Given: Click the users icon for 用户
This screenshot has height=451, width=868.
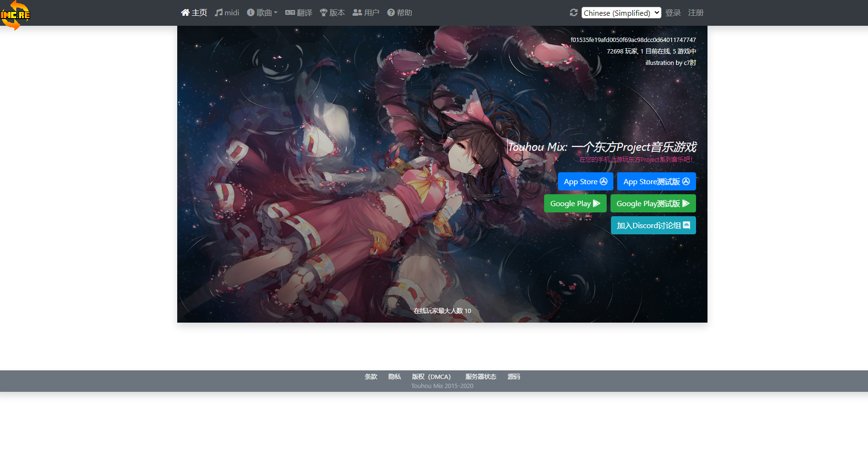Looking at the screenshot, I should tap(357, 13).
